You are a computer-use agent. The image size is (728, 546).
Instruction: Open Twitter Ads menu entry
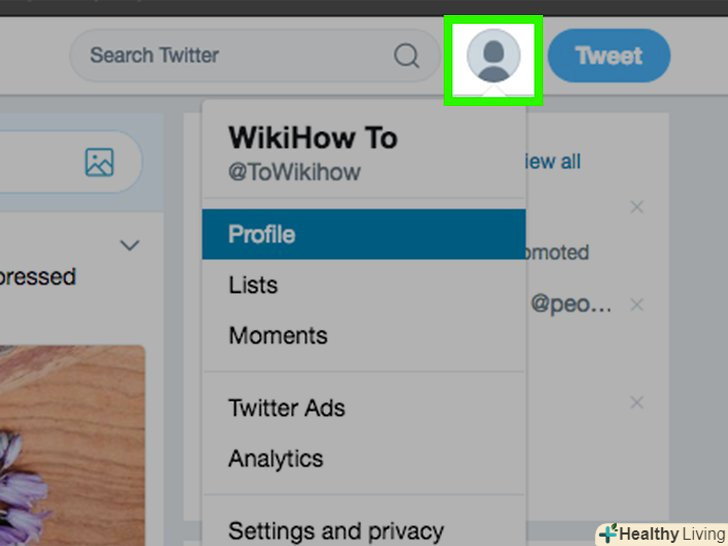point(286,408)
